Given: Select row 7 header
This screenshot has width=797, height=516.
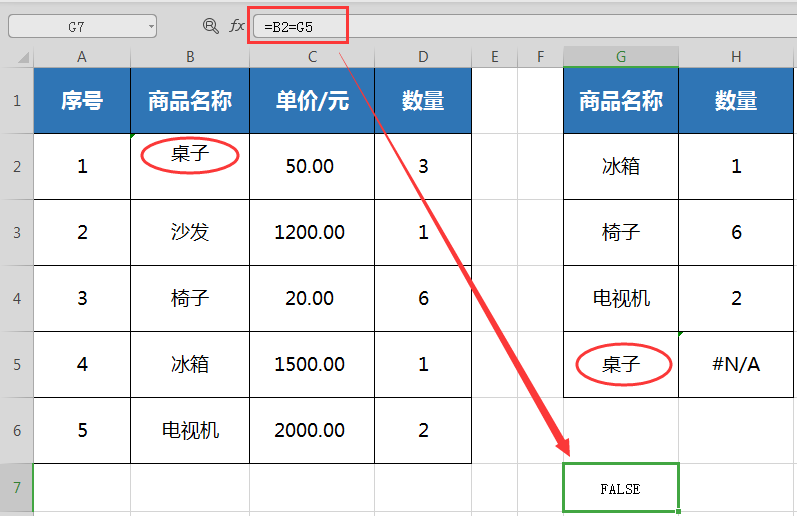Looking at the screenshot, I should pyautogui.click(x=17, y=488).
